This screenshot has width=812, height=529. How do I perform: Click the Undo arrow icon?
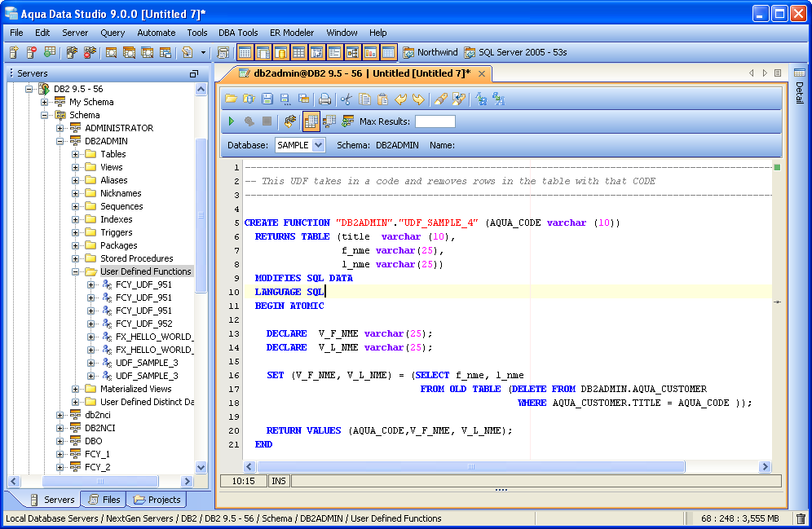pos(400,99)
